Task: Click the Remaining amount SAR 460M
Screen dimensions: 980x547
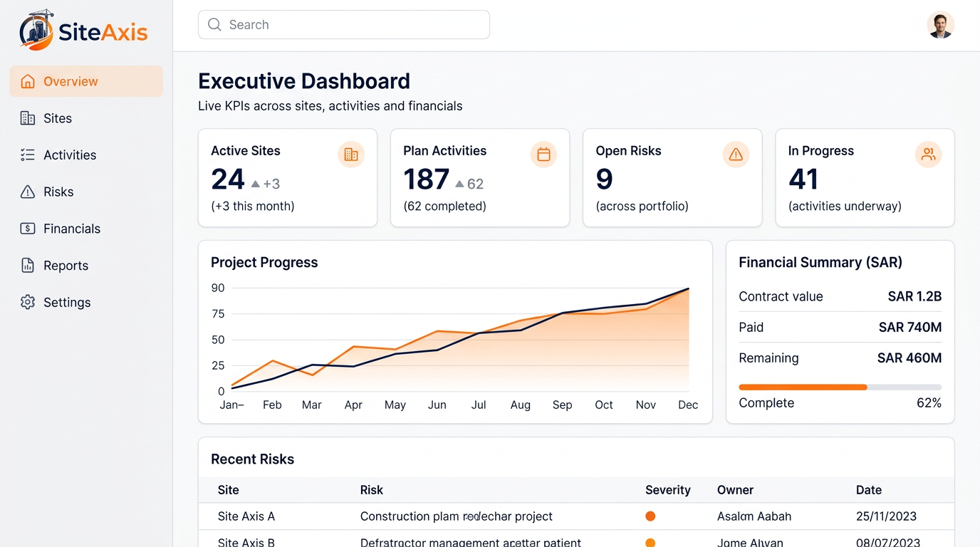Action: click(x=909, y=358)
